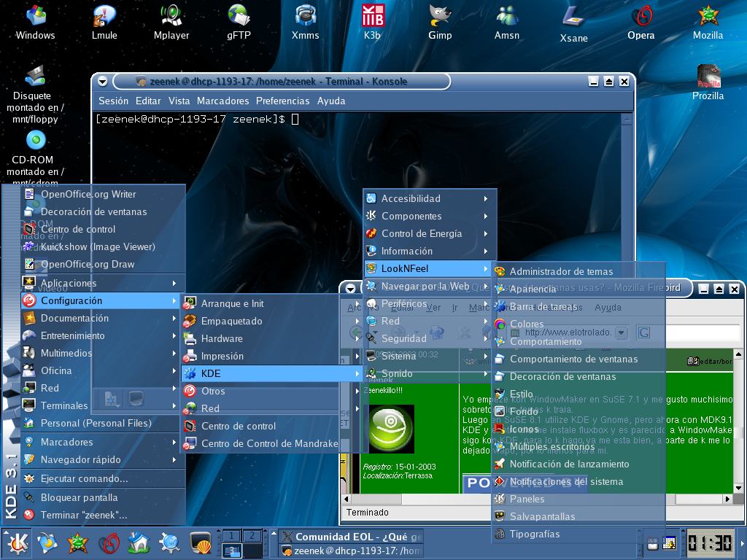747x560 pixels.
Task: Launch Gimp from the desktop
Action: click(439, 18)
